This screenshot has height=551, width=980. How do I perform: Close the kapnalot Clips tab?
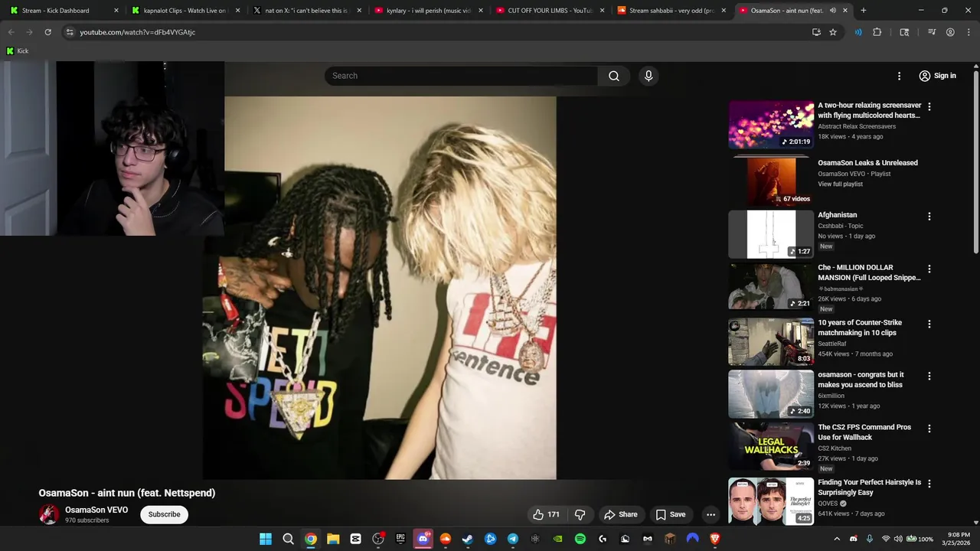click(x=237, y=11)
